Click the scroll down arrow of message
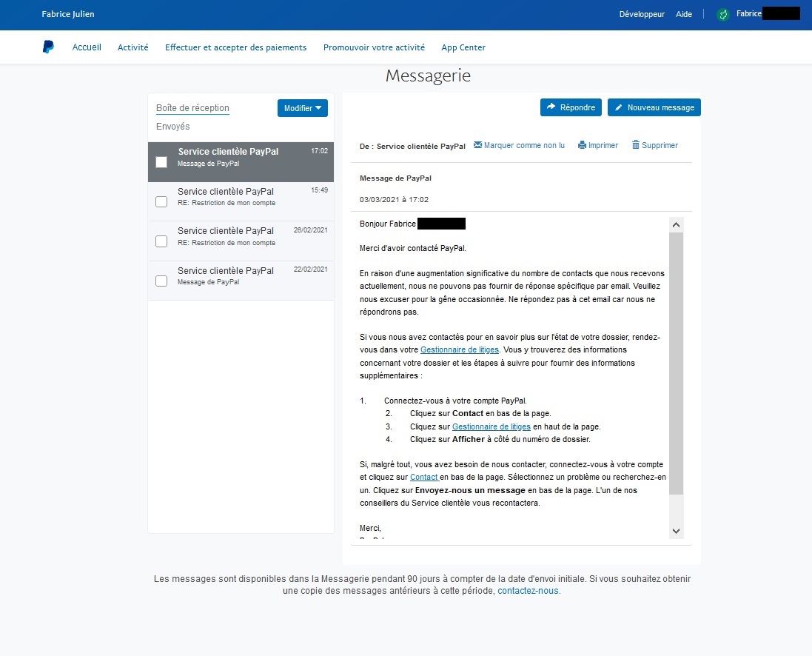The width and height of the screenshot is (812, 656). (x=676, y=531)
